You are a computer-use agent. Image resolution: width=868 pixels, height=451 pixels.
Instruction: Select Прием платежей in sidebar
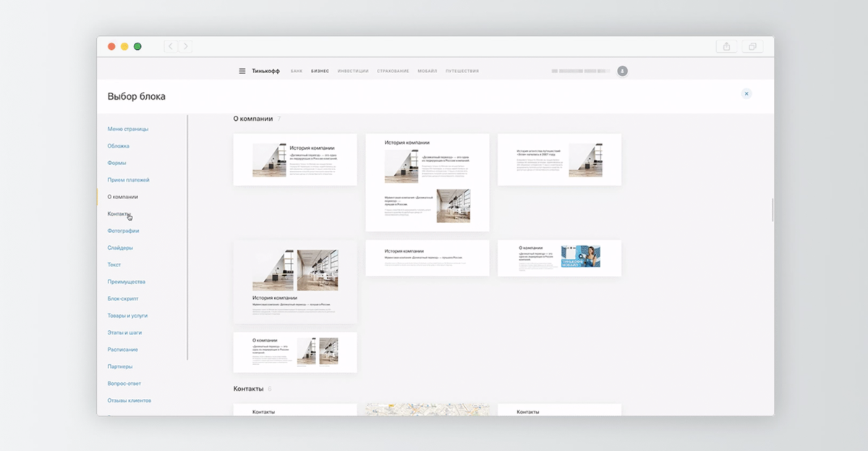(129, 180)
